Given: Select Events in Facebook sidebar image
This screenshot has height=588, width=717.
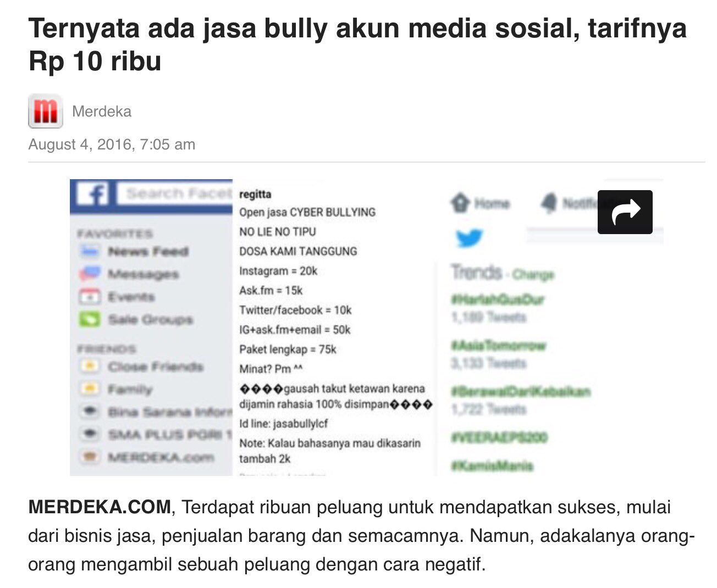Looking at the screenshot, I should point(131,297).
